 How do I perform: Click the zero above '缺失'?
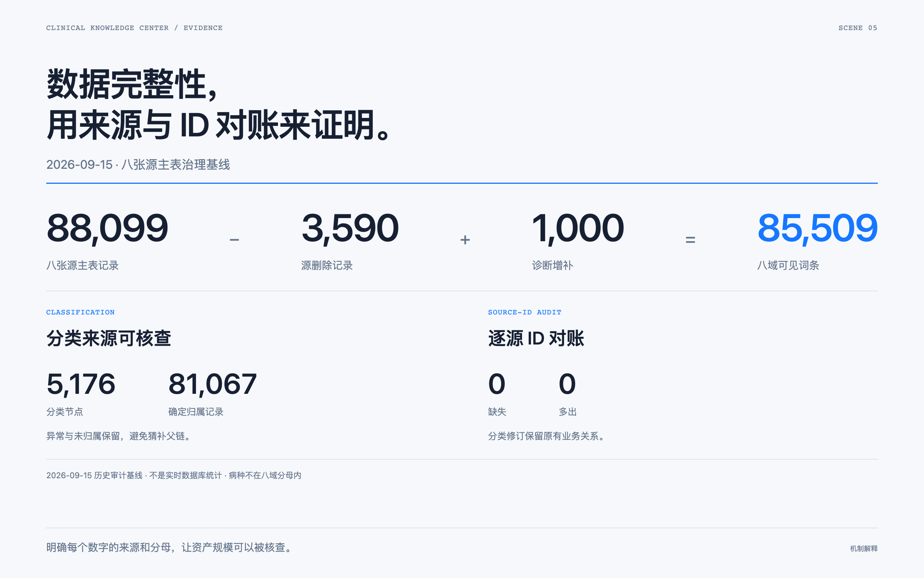click(x=497, y=384)
